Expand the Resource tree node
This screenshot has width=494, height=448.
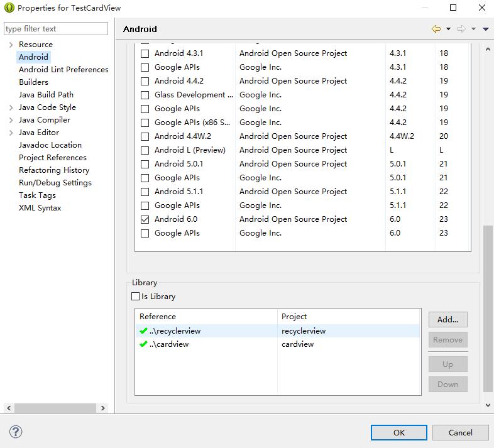(11, 45)
